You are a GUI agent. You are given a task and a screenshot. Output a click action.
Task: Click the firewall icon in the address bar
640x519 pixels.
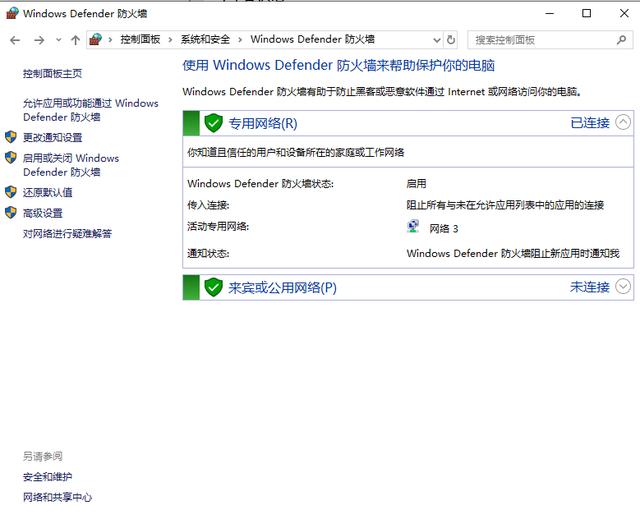[96, 40]
